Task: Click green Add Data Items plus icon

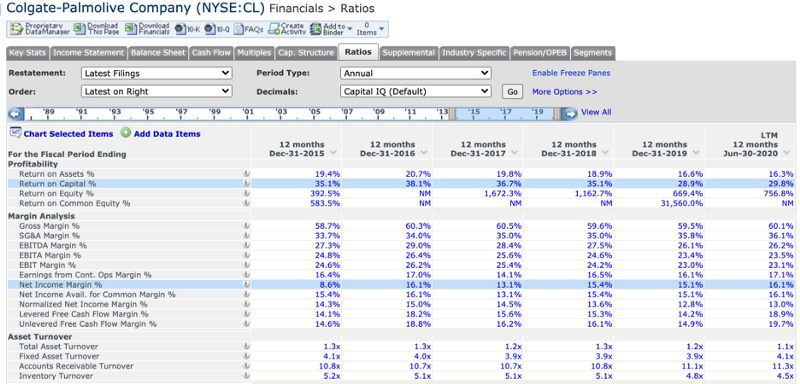Action: (x=126, y=133)
